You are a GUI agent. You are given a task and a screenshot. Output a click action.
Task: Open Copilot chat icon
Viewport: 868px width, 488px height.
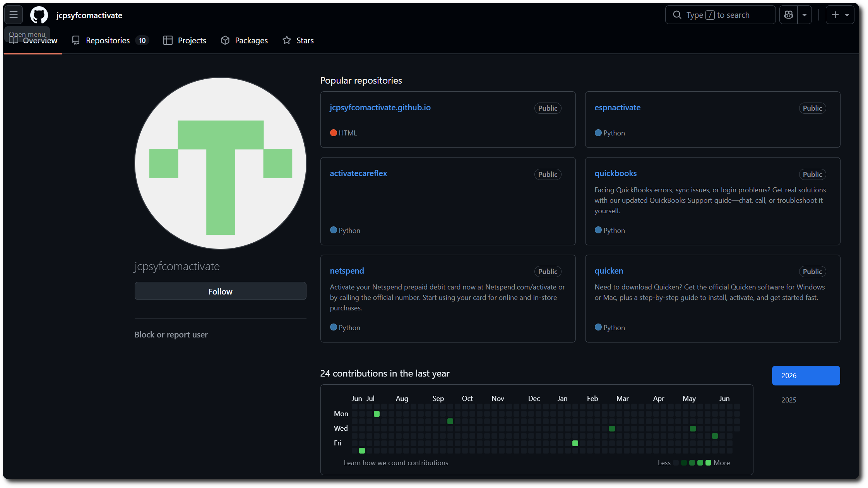pos(788,15)
